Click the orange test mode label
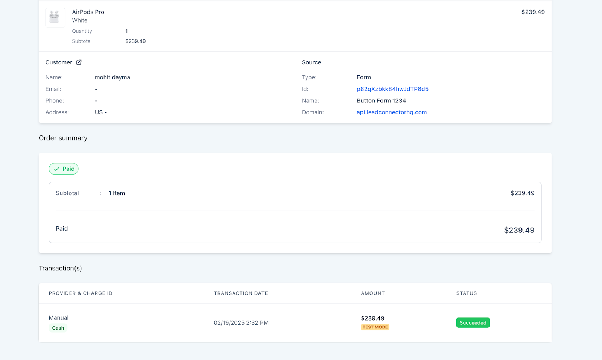 point(375,327)
